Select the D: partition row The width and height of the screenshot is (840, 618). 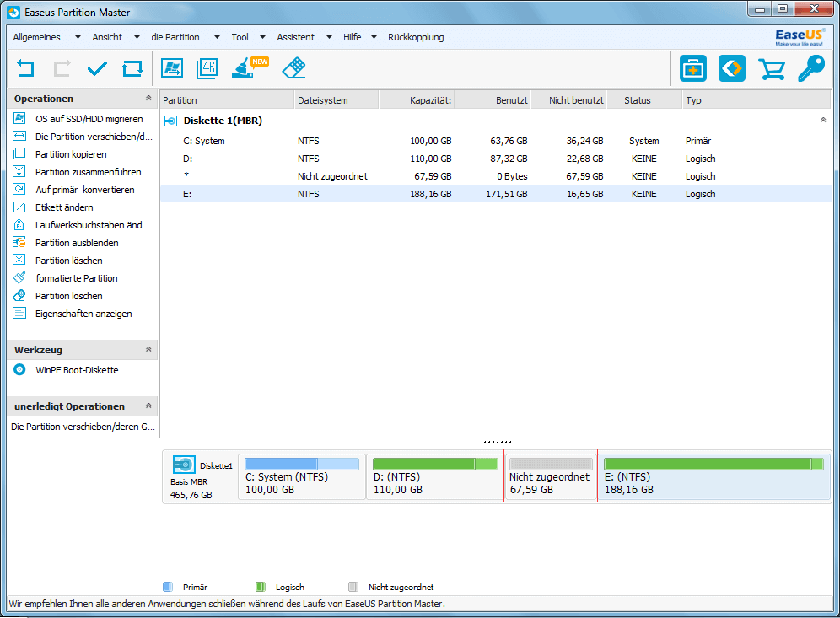[495, 158]
